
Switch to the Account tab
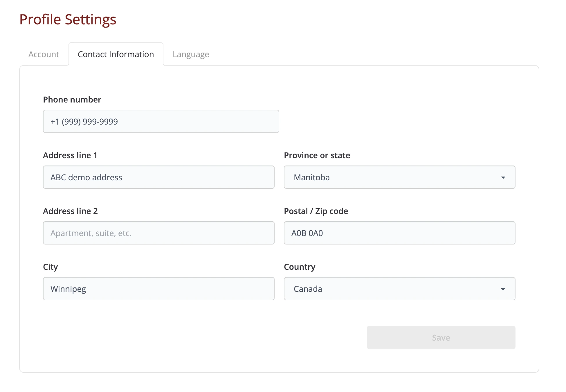(x=44, y=54)
